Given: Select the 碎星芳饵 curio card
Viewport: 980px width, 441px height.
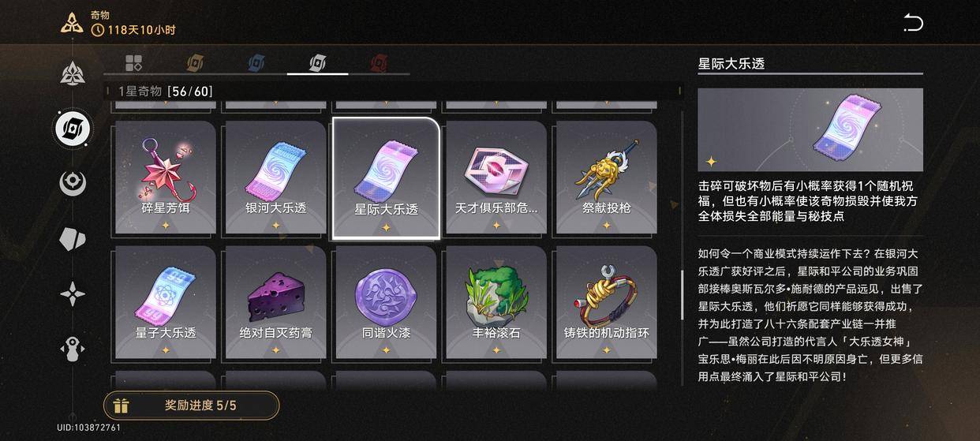Looking at the screenshot, I should tap(166, 178).
